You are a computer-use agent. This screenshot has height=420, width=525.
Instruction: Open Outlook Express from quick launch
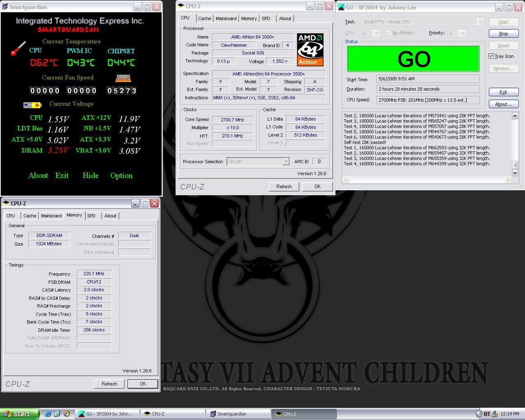[57, 414]
